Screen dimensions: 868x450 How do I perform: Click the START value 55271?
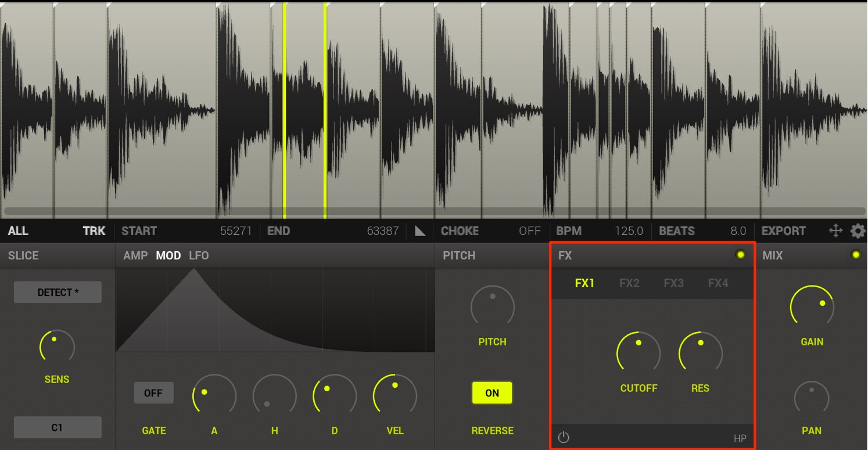click(x=236, y=231)
